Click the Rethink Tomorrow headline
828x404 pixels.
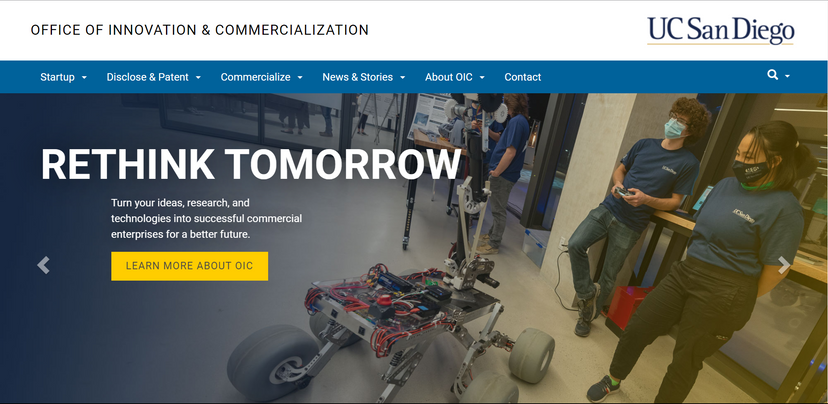coord(251,165)
